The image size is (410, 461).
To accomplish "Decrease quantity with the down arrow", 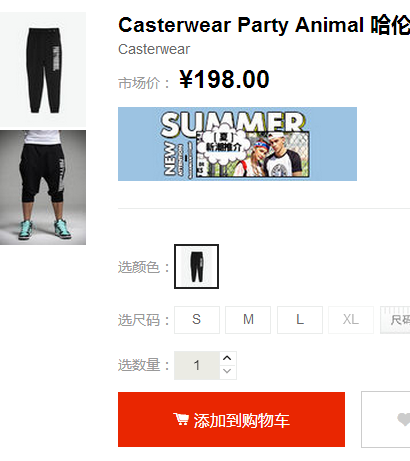I will (227, 372).
